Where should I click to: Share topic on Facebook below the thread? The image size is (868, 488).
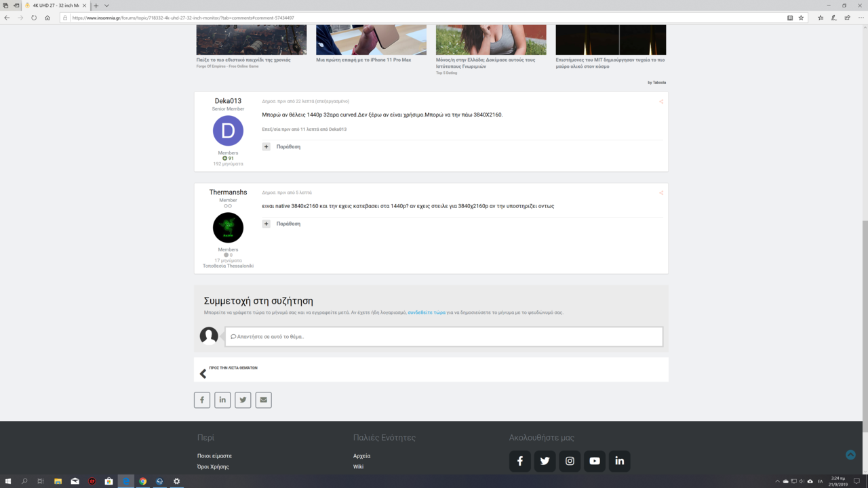(202, 400)
